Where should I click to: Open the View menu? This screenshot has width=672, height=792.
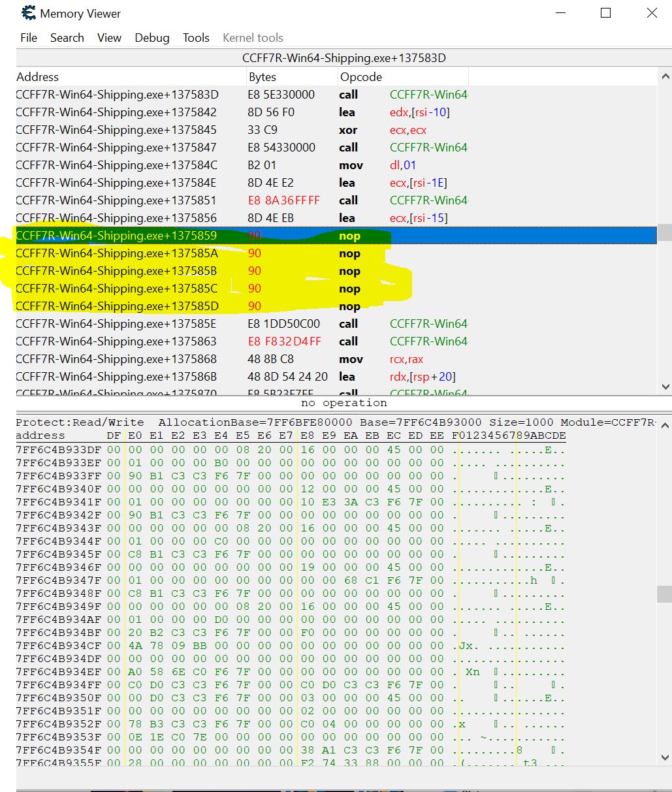109,38
